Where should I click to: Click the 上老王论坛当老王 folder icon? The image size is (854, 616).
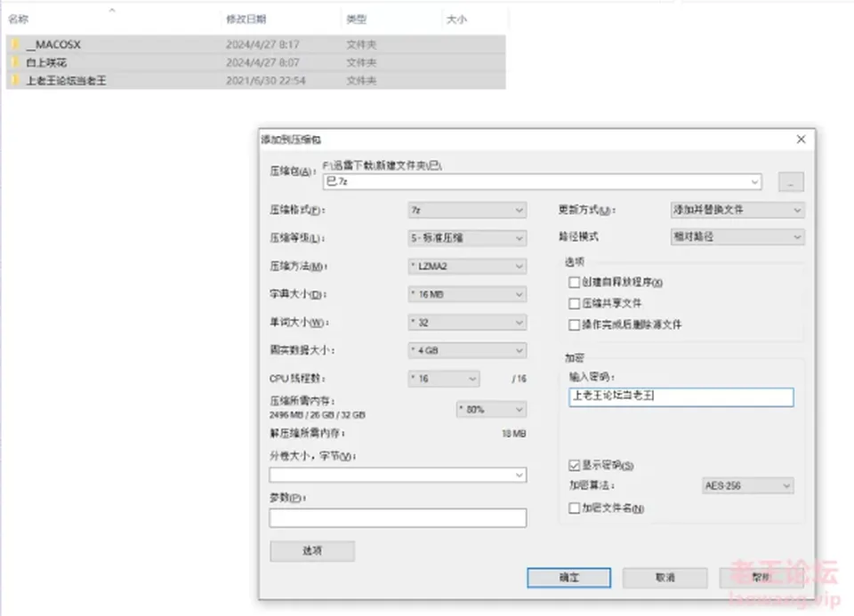tap(16, 81)
